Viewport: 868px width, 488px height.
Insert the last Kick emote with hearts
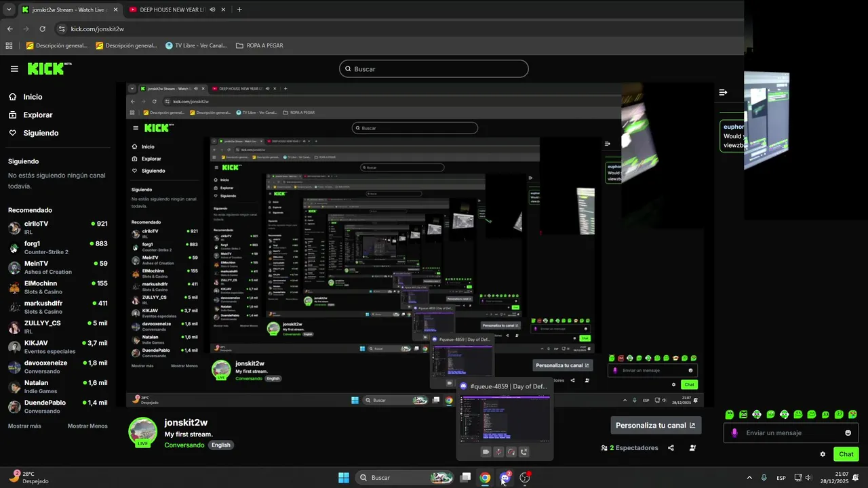pos(852,414)
